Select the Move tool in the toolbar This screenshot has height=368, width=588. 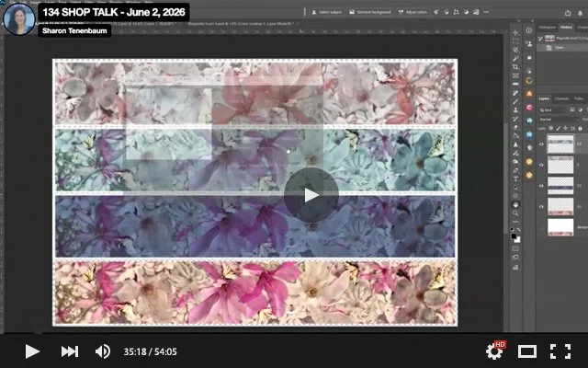click(516, 33)
